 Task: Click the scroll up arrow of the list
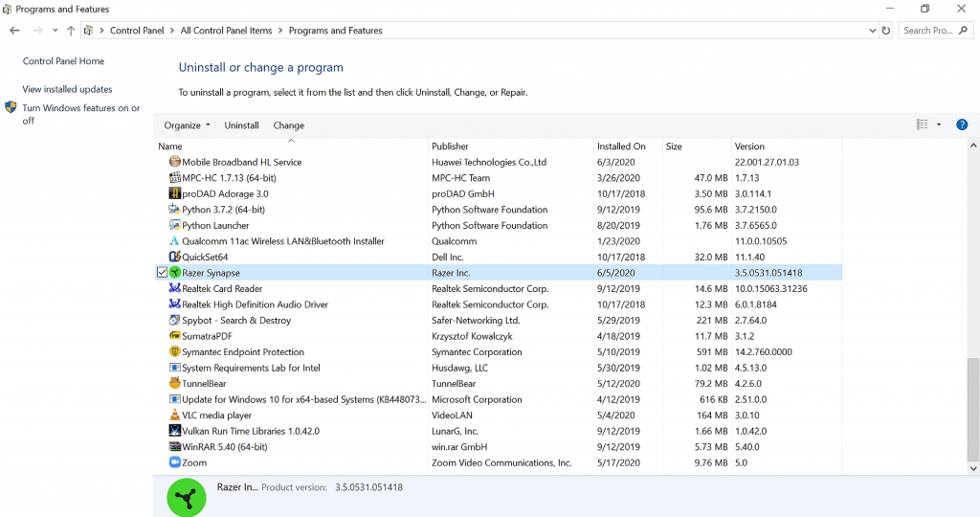(x=973, y=145)
